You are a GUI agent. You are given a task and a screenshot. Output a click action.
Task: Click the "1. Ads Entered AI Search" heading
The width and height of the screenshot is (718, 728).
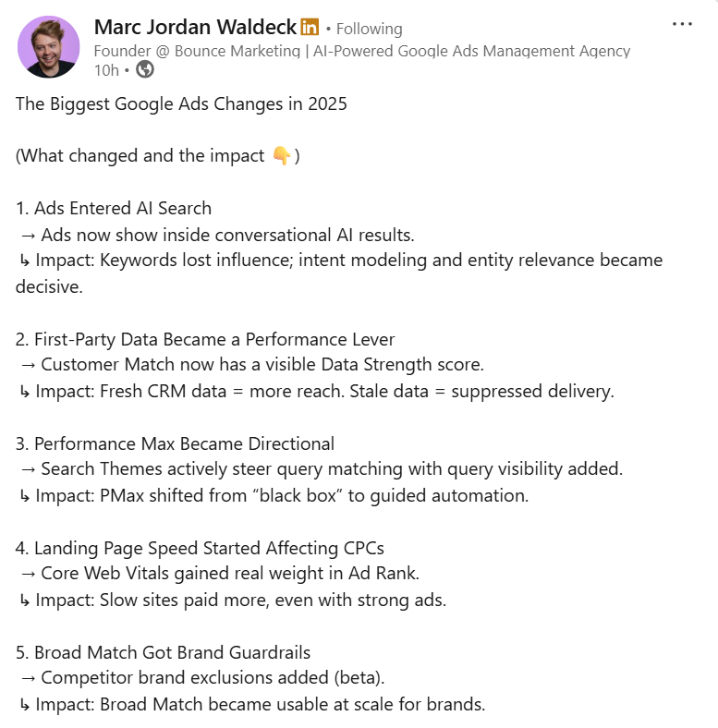coord(114,208)
